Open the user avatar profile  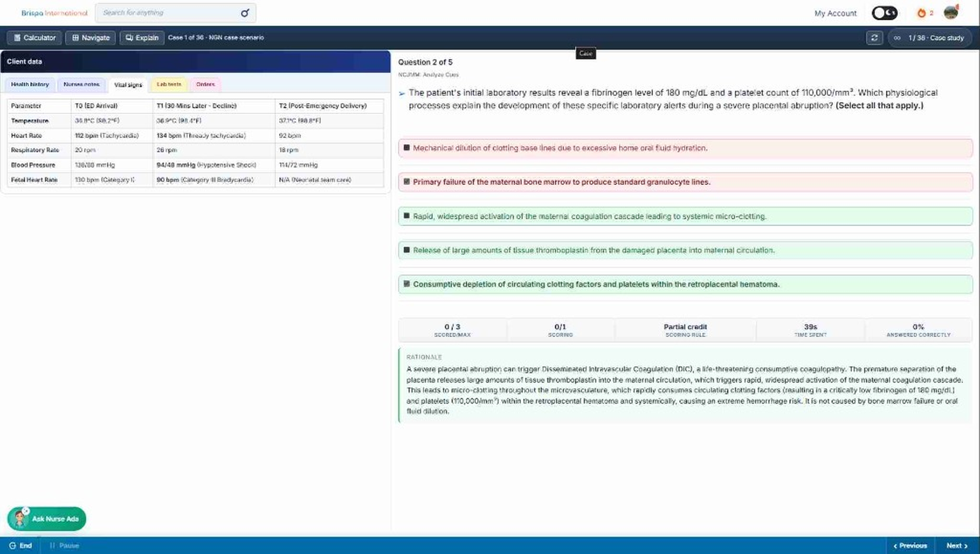pos(951,12)
